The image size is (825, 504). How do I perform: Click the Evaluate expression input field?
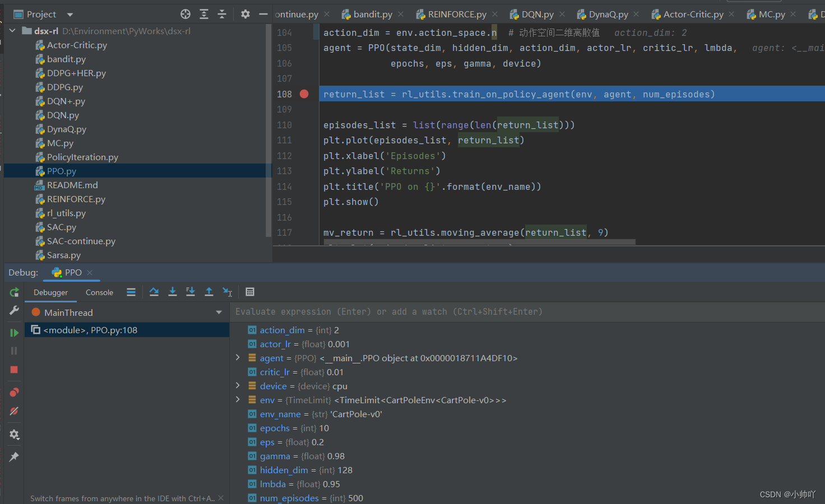(527, 312)
